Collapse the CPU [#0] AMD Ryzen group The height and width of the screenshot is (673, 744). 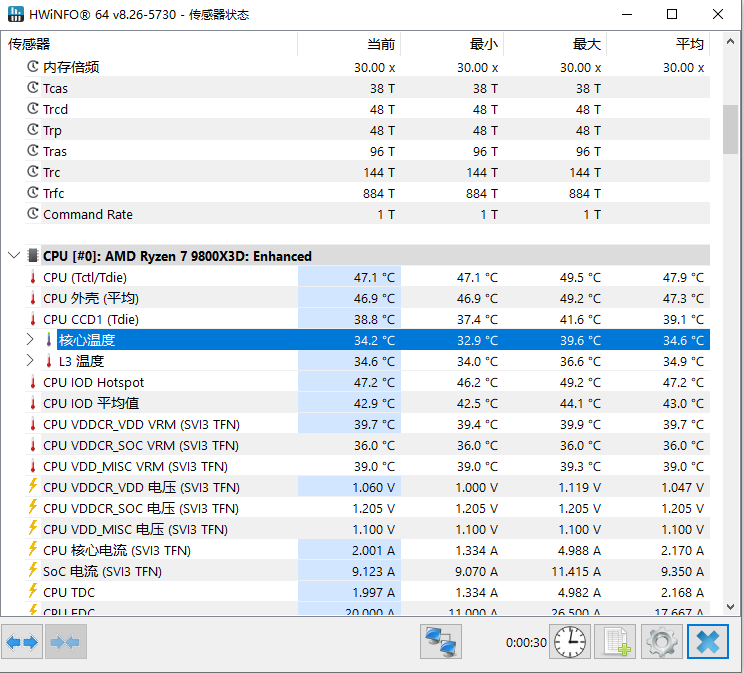14,255
